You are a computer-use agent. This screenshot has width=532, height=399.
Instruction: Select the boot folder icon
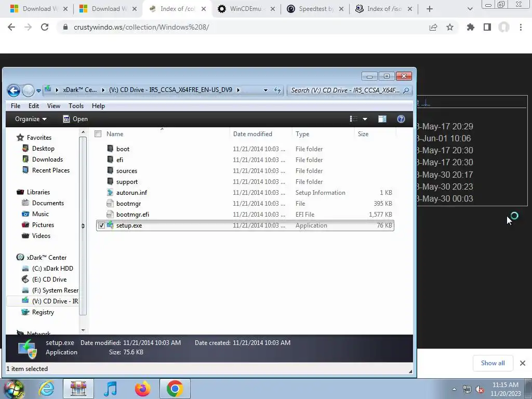click(x=110, y=149)
